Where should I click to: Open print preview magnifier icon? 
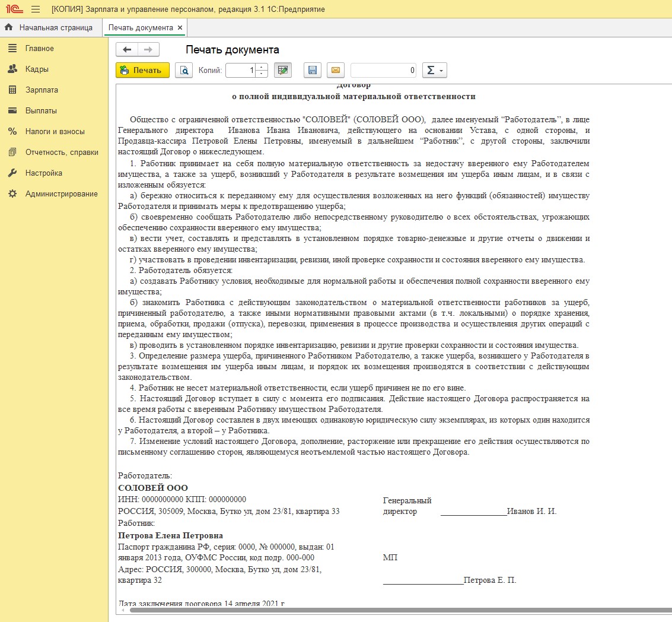coord(184,71)
